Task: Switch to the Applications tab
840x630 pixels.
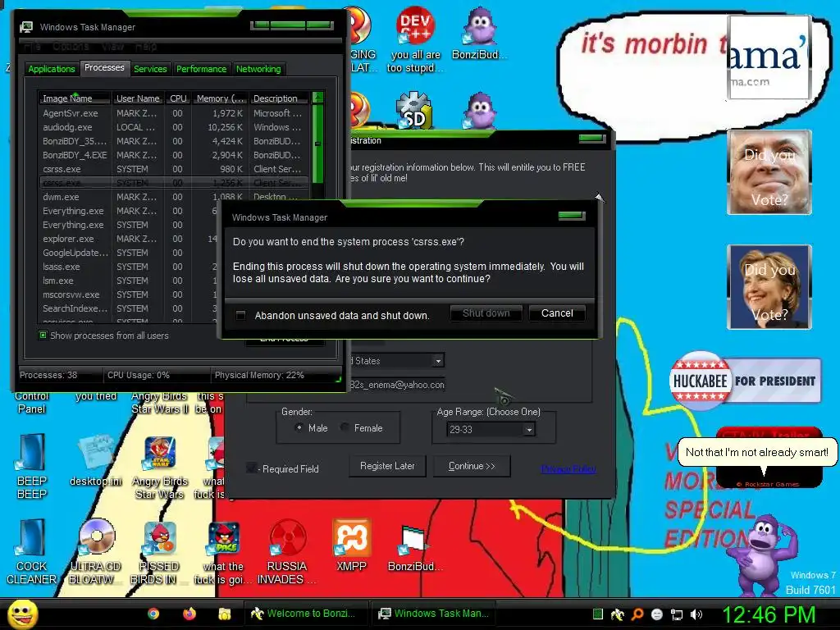Action: pos(52,69)
